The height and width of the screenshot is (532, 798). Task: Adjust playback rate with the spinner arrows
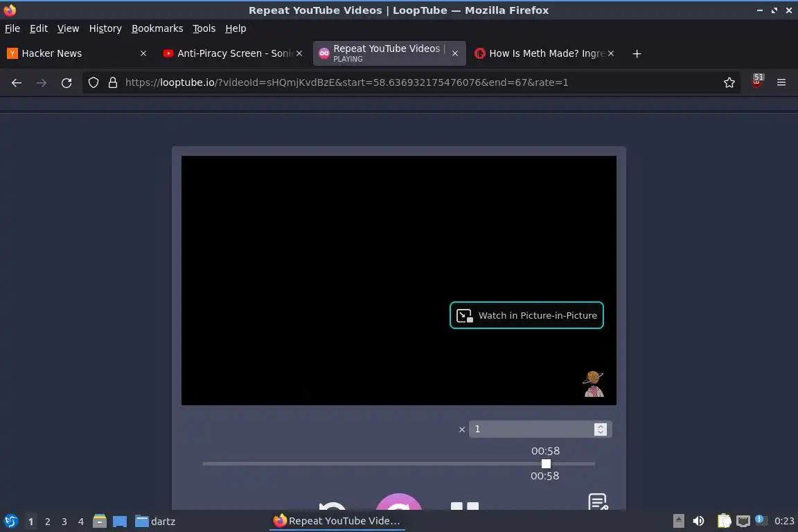[601, 429]
